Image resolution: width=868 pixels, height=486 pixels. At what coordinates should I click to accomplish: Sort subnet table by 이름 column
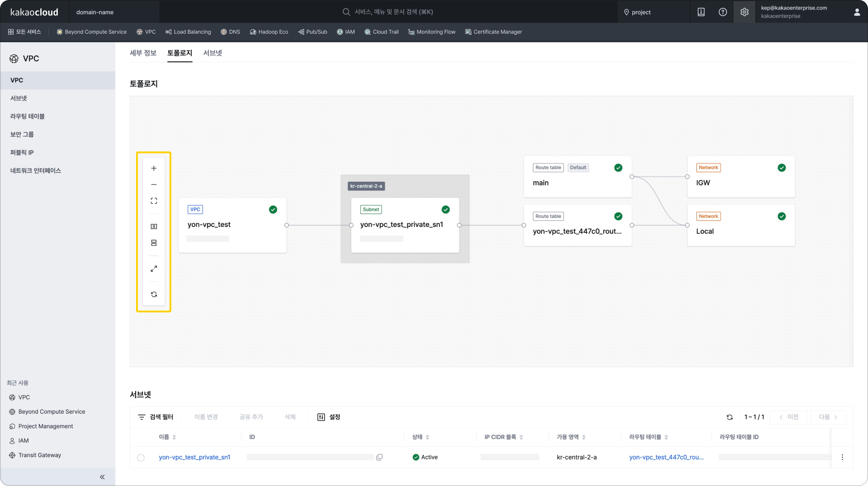tap(174, 437)
